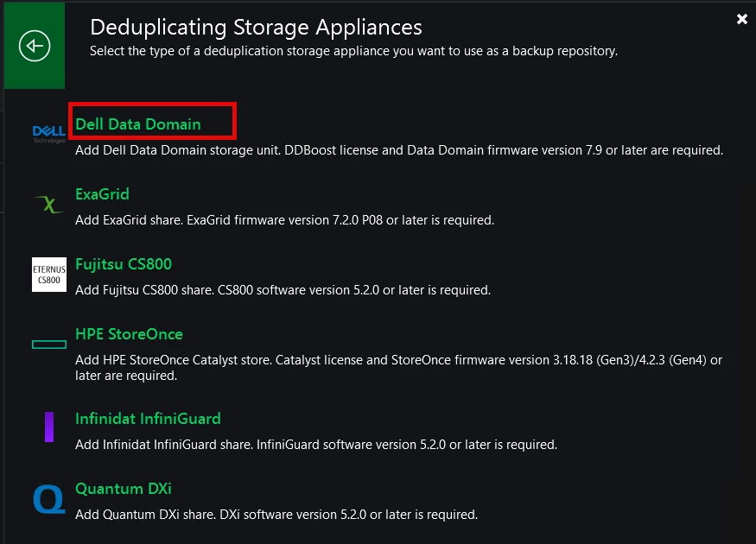Click the HPE green rectangle logo
The height and width of the screenshot is (544, 756).
point(48,345)
